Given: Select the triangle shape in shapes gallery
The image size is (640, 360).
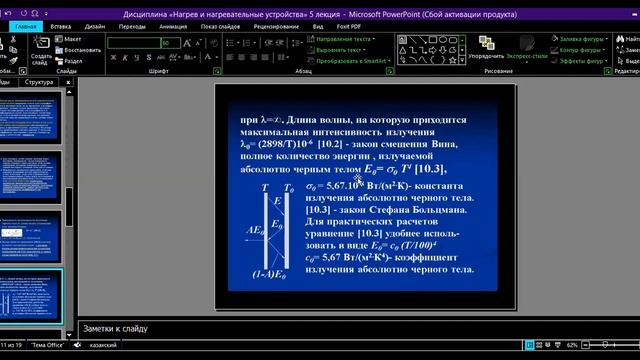Looking at the screenshot, I should 403,50.
